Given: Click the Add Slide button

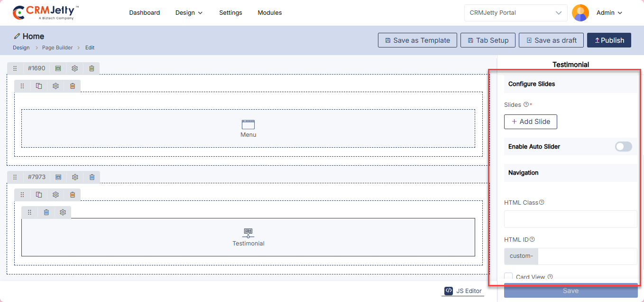Looking at the screenshot, I should [x=530, y=122].
